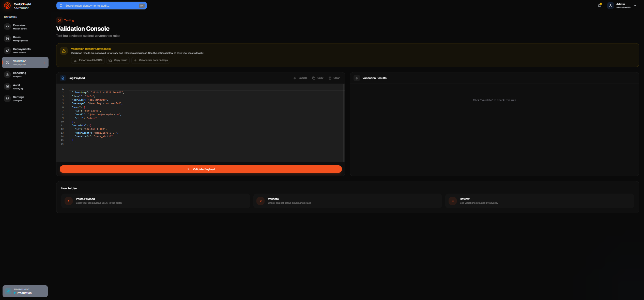Click inside the search rules field

click(x=99, y=5)
